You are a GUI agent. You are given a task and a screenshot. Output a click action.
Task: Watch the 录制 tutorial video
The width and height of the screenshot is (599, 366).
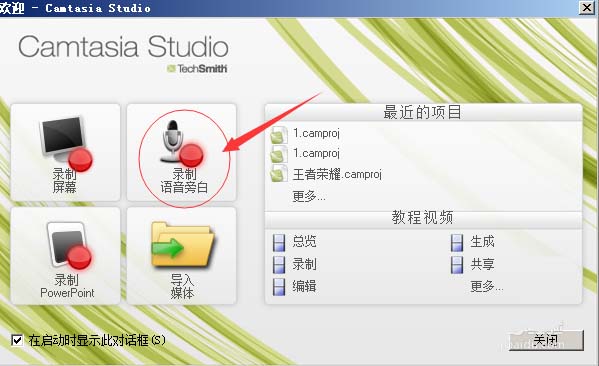304,264
